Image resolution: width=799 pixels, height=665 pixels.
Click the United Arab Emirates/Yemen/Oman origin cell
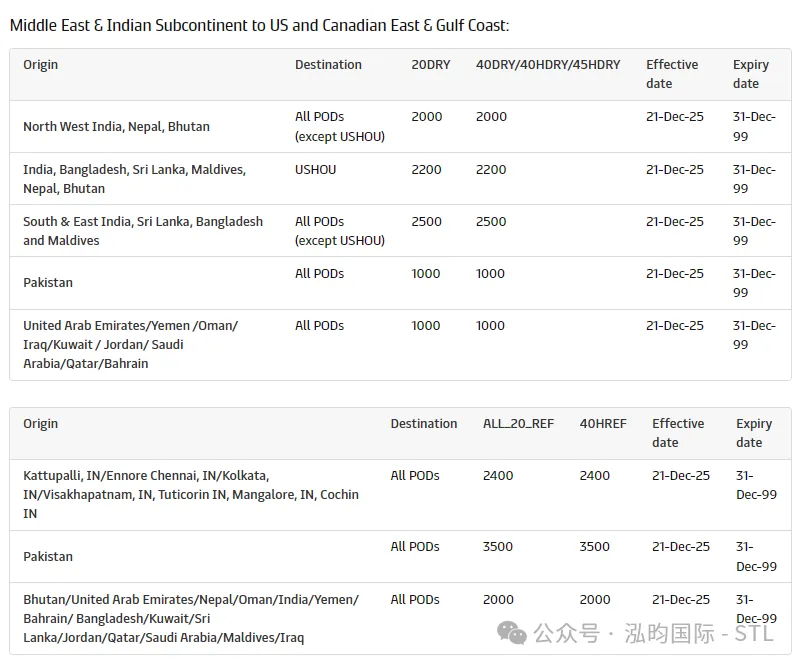pyautogui.click(x=130, y=345)
